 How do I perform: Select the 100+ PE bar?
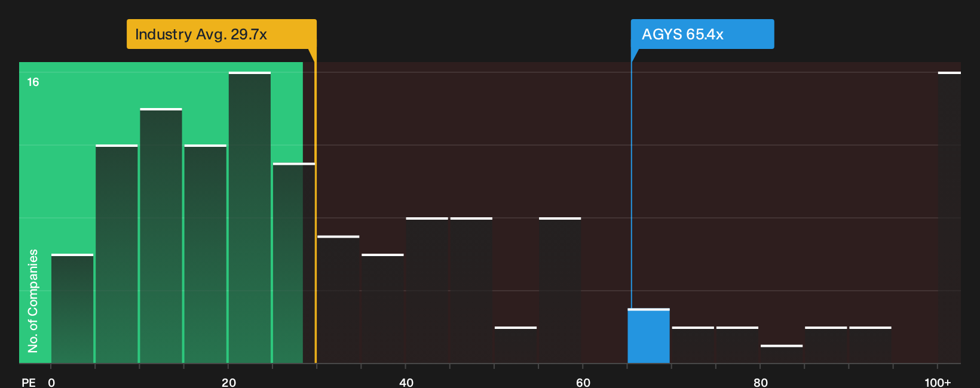(x=950, y=218)
